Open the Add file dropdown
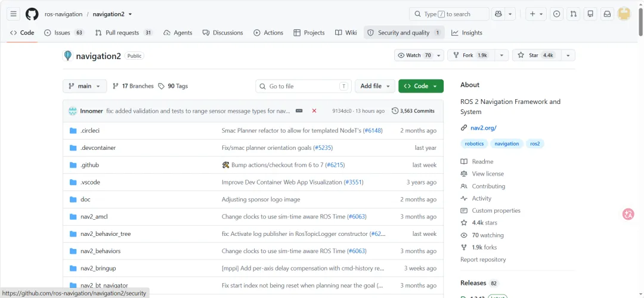 375,86
